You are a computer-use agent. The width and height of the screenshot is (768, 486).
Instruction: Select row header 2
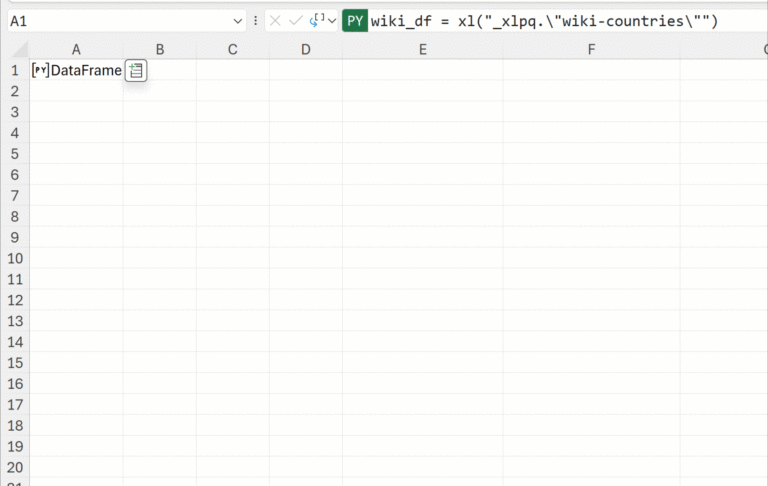click(15, 91)
